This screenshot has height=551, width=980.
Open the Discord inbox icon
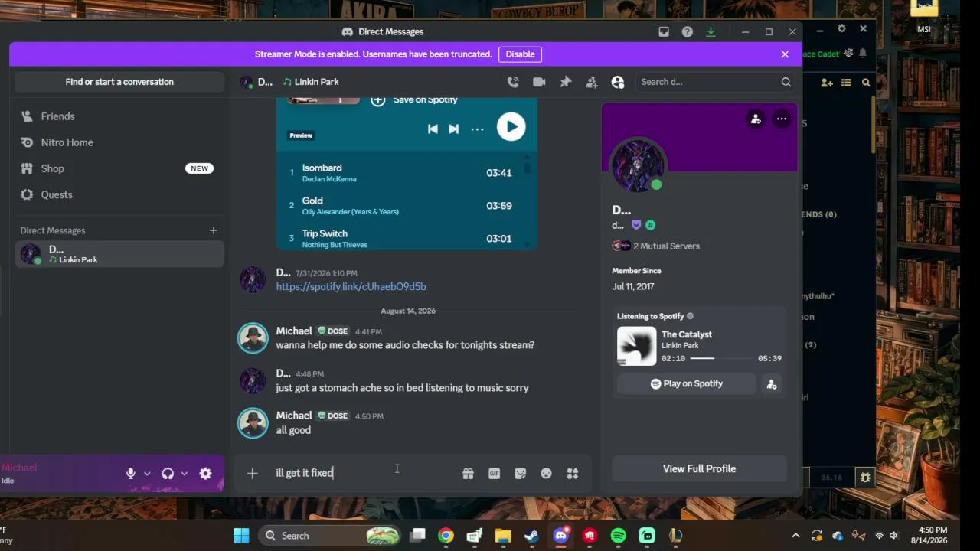[664, 31]
